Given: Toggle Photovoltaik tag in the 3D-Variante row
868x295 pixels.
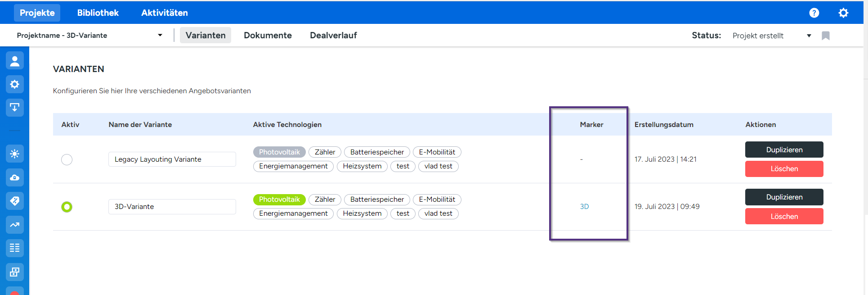Looking at the screenshot, I should coord(279,200).
